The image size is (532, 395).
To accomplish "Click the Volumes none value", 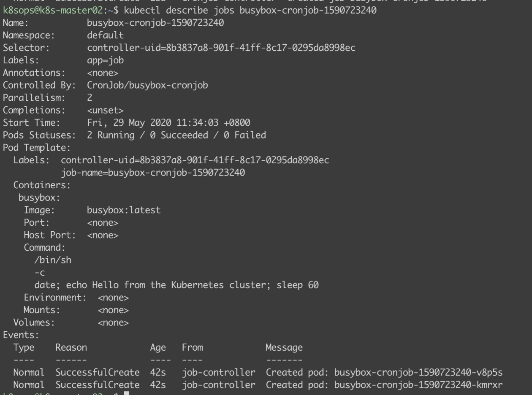I will click(113, 323).
